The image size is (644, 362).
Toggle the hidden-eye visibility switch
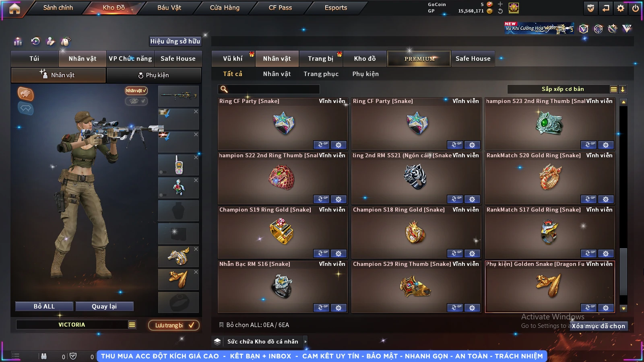136,101
